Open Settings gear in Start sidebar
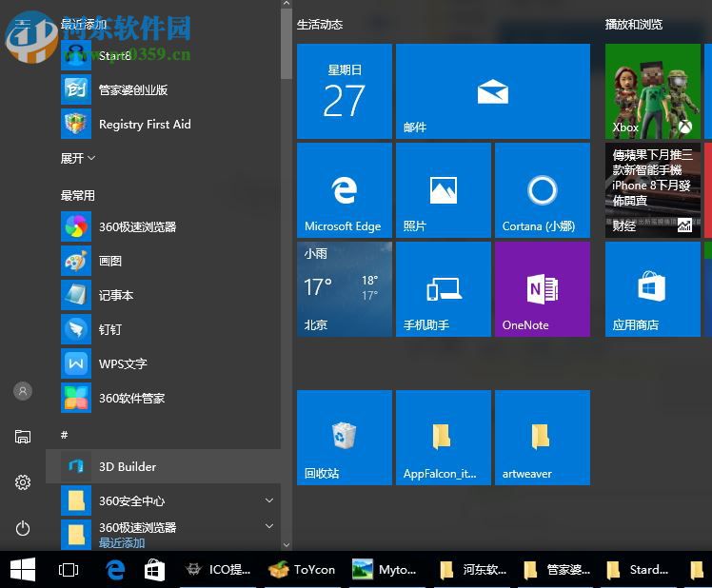Viewport: 712px width, 588px height. coord(23,482)
